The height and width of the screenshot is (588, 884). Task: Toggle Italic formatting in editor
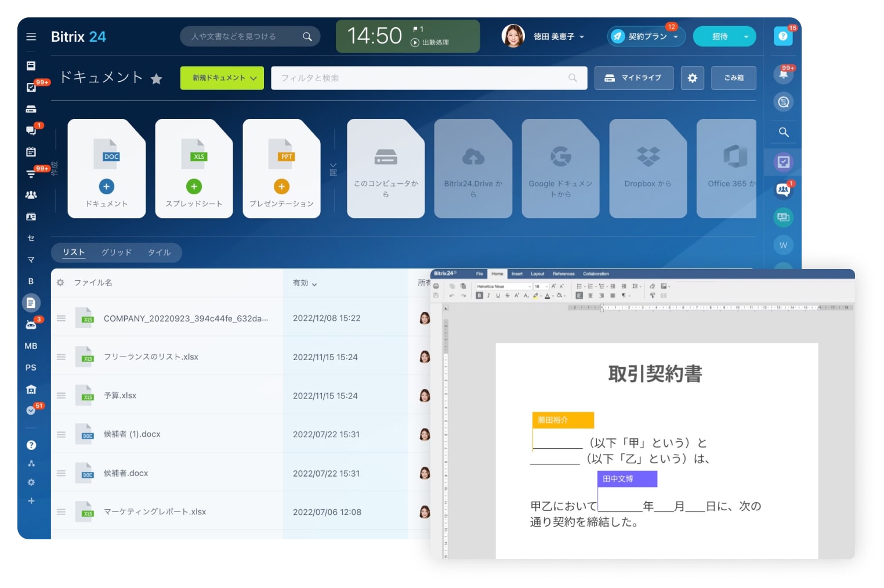pyautogui.click(x=488, y=296)
